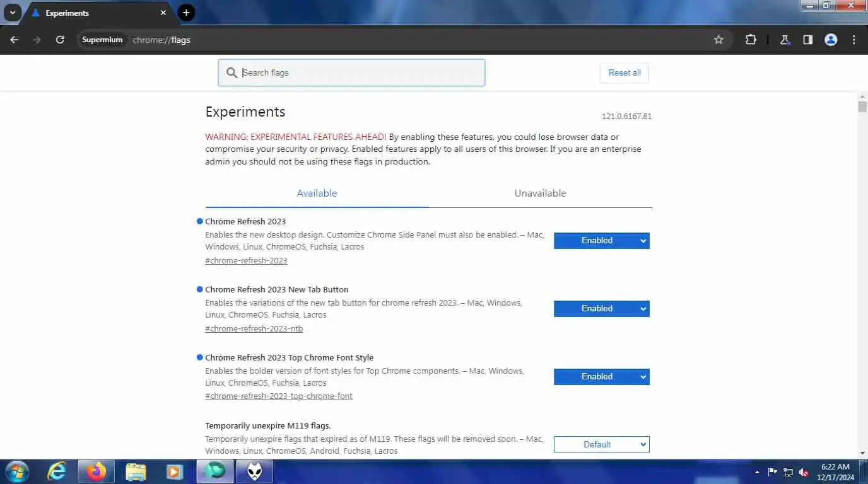Focus the Search flags field
868x484 pixels.
[x=351, y=72]
